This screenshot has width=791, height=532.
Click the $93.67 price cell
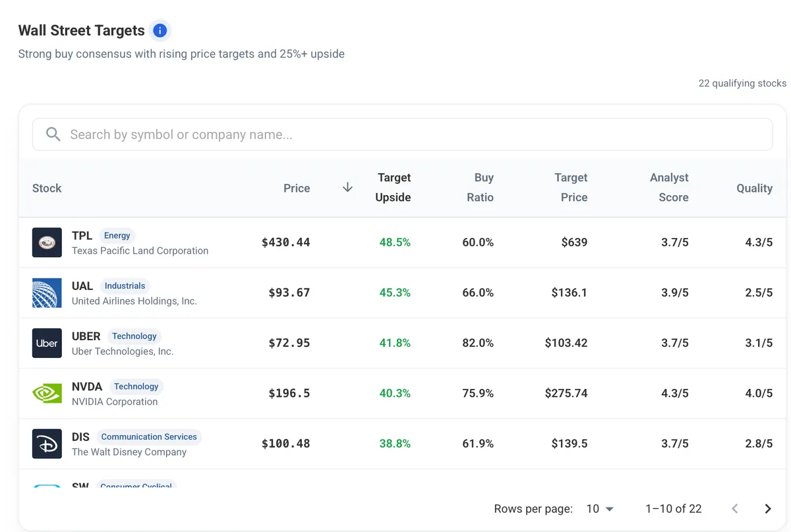pyautogui.click(x=289, y=293)
